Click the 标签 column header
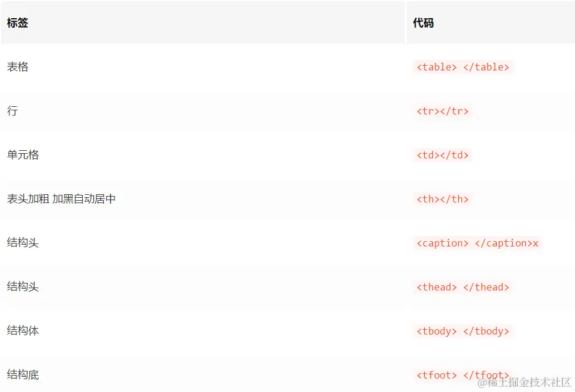Image resolution: width=575 pixels, height=392 pixels. click(18, 23)
